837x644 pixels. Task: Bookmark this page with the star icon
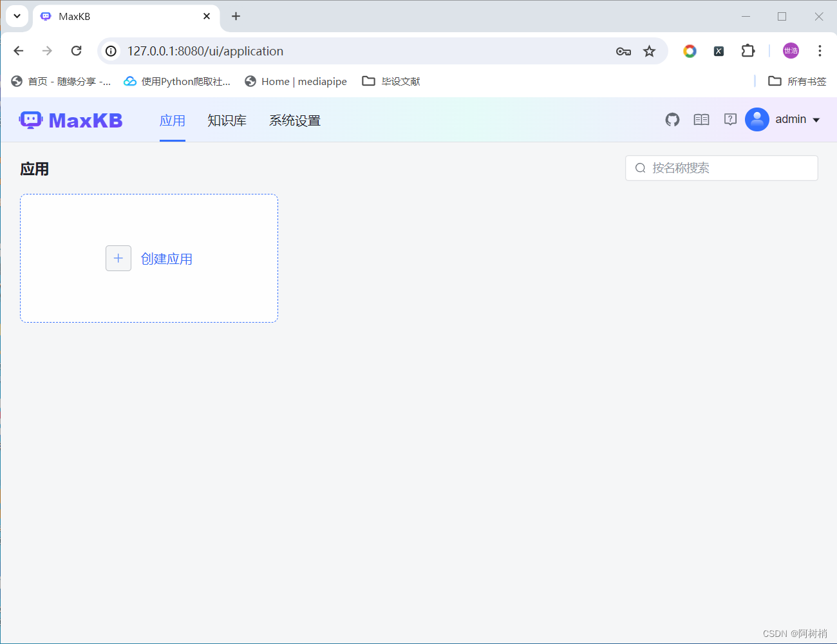point(649,52)
